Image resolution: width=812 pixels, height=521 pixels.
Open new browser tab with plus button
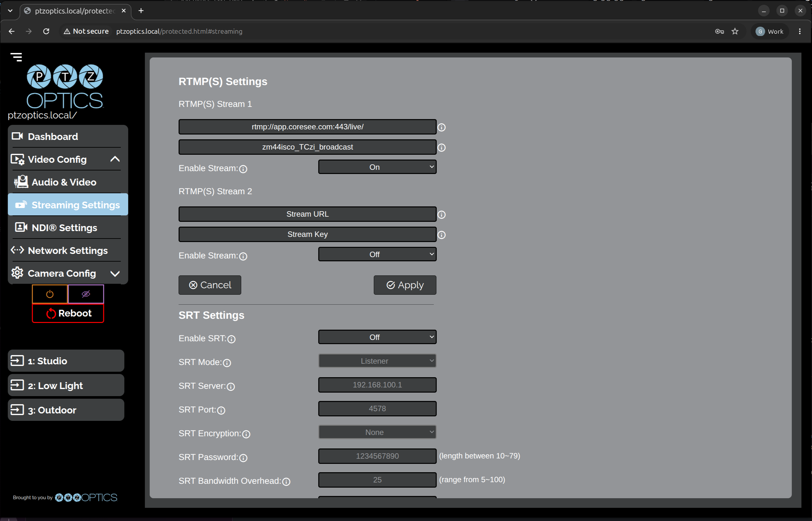141,11
